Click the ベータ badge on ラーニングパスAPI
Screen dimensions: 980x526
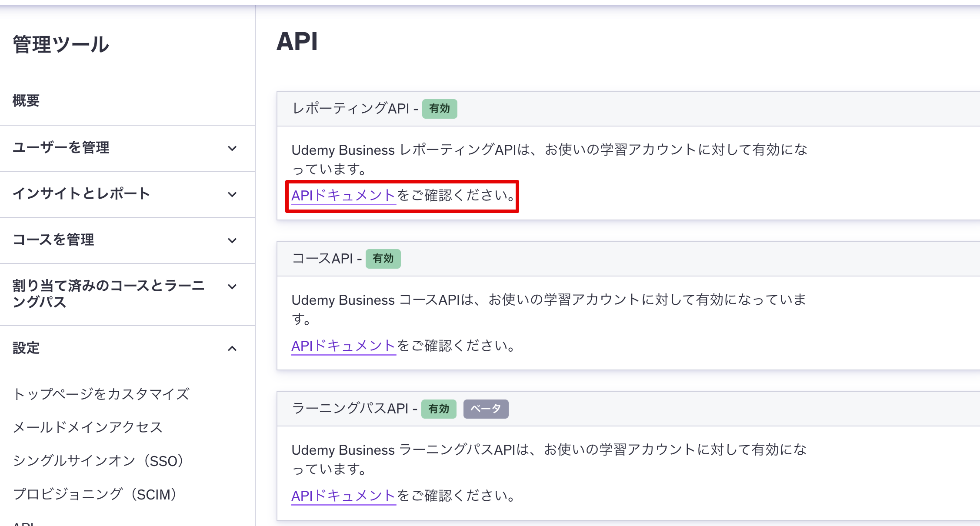pyautogui.click(x=485, y=409)
